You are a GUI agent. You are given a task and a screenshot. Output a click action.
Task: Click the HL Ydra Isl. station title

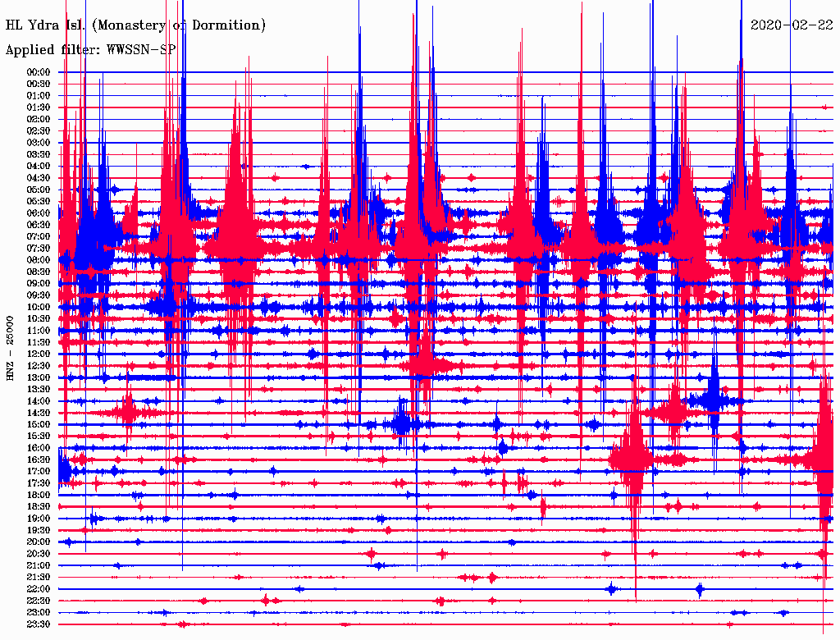135,25
